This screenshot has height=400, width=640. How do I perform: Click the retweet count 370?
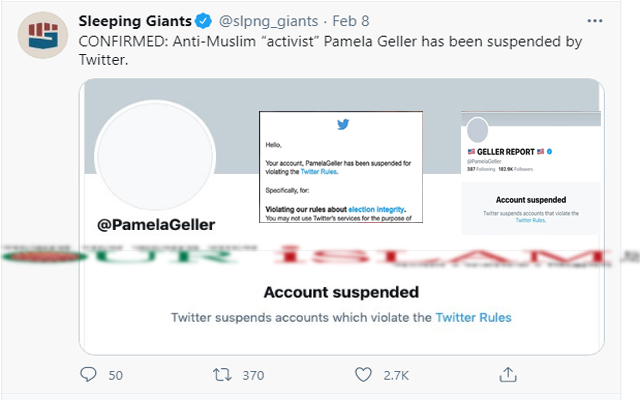pyautogui.click(x=253, y=375)
